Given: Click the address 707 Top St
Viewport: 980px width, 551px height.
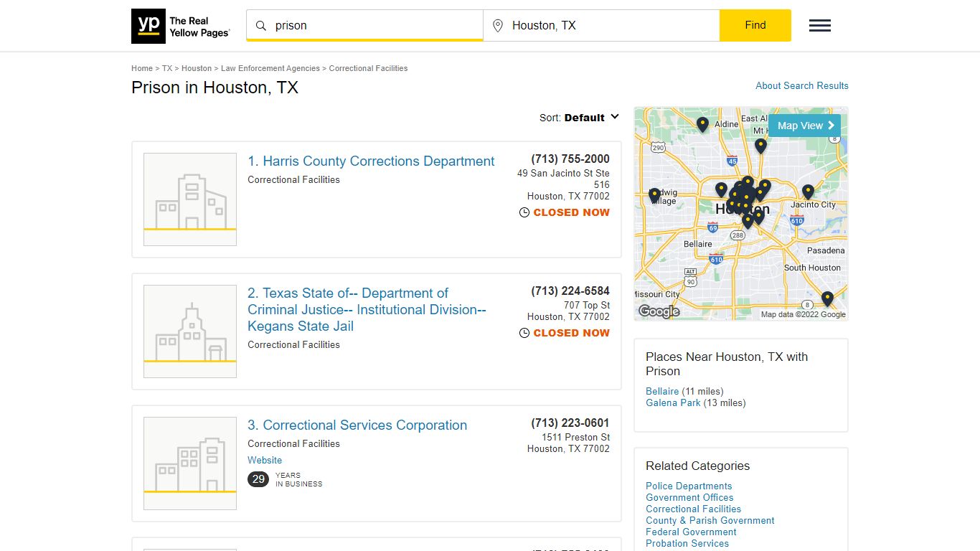Looking at the screenshot, I should [x=587, y=306].
